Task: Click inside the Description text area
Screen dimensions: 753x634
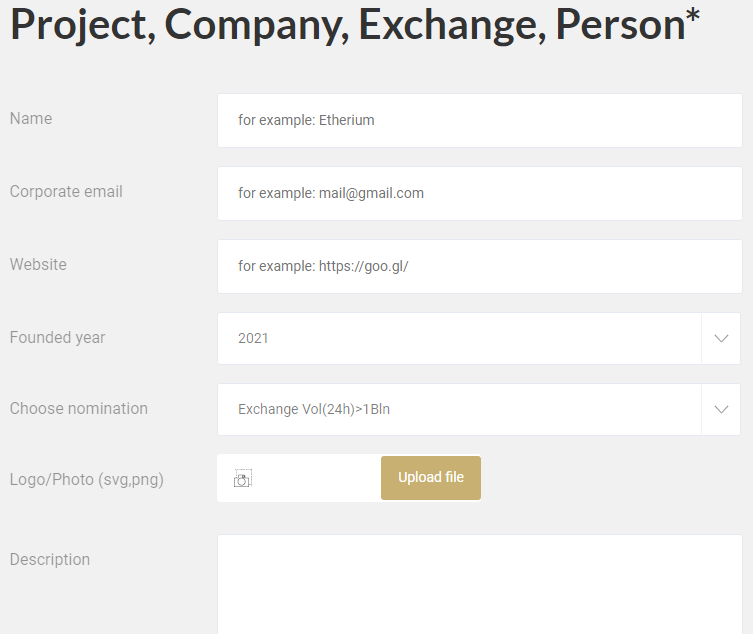Action: click(x=478, y=585)
